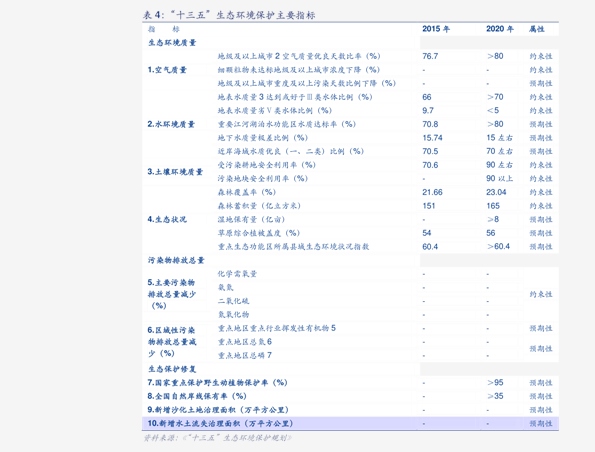The width and height of the screenshot is (595, 452).
Task: Click '森林蓄积量(亿立方米)' indicator
Action: tap(259, 206)
